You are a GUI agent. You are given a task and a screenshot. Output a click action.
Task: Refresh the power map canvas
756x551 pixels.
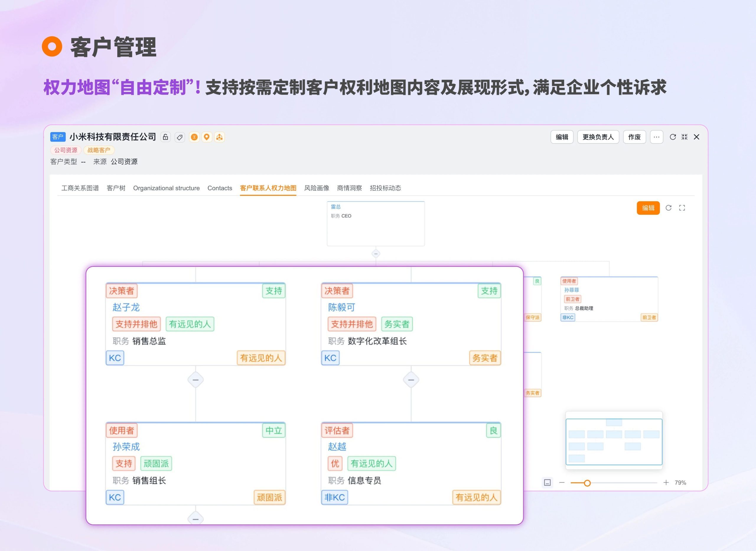[668, 208]
